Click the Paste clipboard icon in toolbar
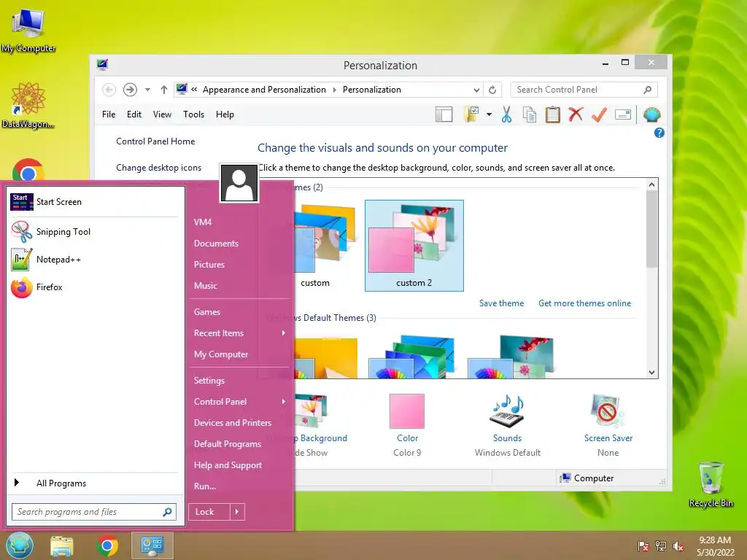Screen dimensions: 747x560 click(x=553, y=114)
